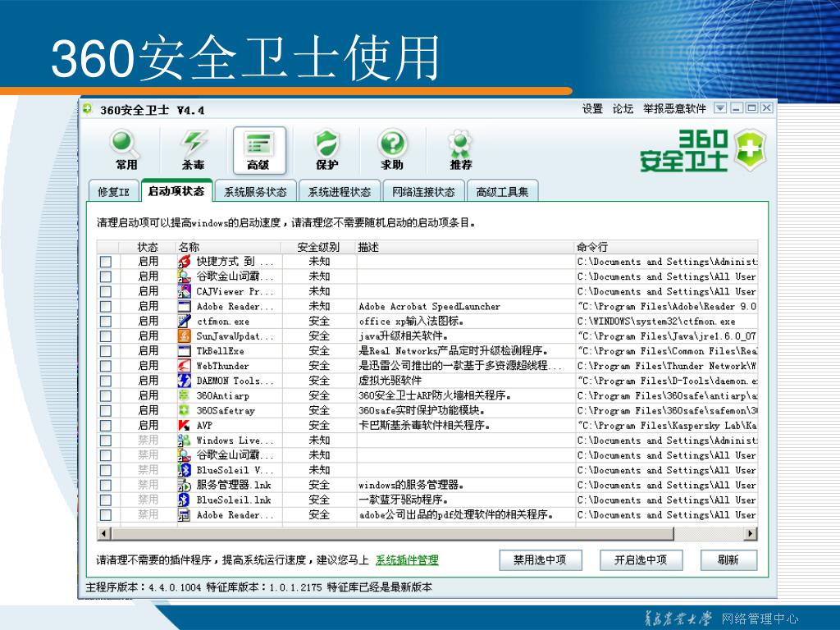
Task: Select the 高级 (Advanced) toolbar icon
Action: pyautogui.click(x=259, y=150)
